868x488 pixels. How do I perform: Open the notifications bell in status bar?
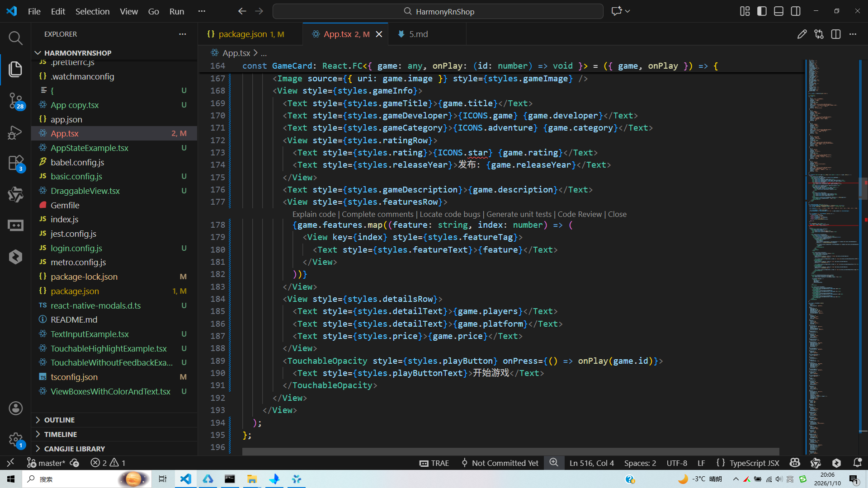coord(857,463)
